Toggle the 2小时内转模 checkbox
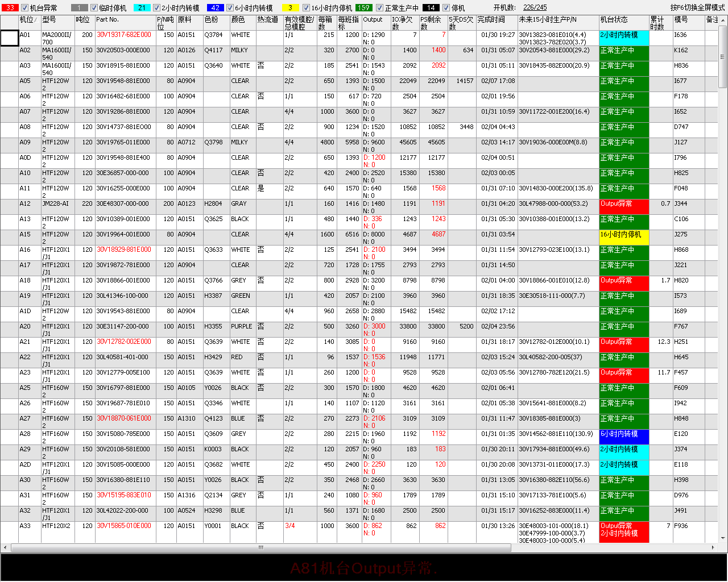 pyautogui.click(x=157, y=8)
